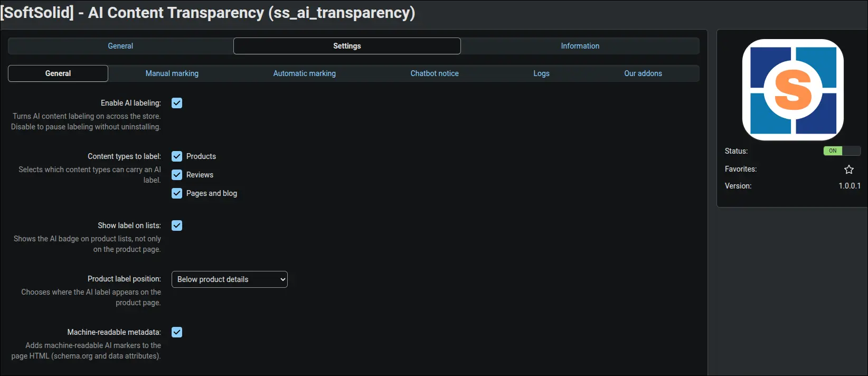The width and height of the screenshot is (868, 376).
Task: Click the AI Content Transparency page title
Action: point(207,13)
